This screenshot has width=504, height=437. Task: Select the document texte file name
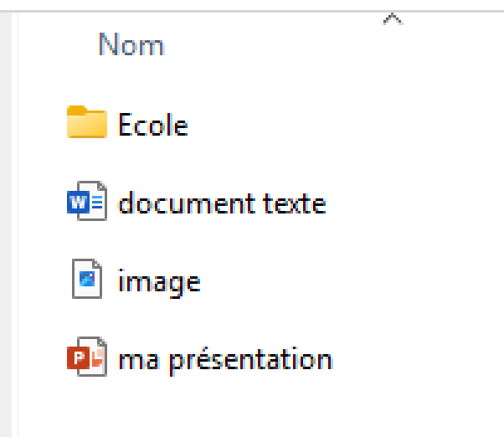tap(222, 203)
